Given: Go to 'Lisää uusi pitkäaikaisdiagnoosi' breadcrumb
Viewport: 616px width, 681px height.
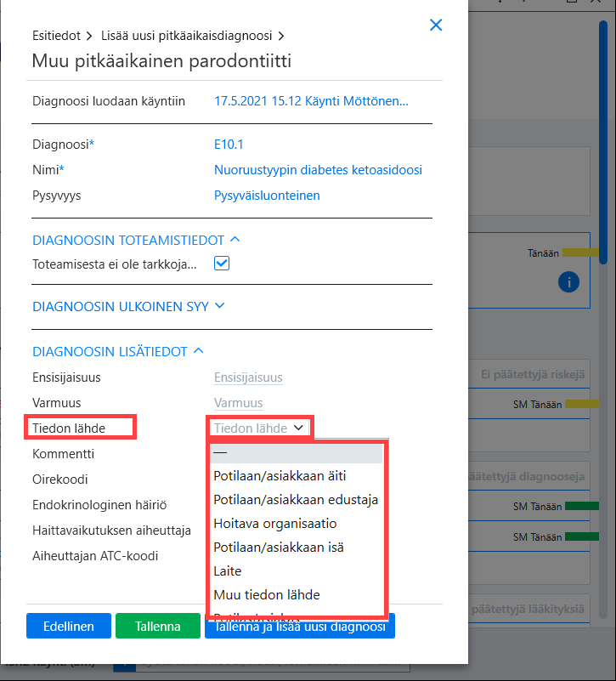Looking at the screenshot, I should click(187, 36).
